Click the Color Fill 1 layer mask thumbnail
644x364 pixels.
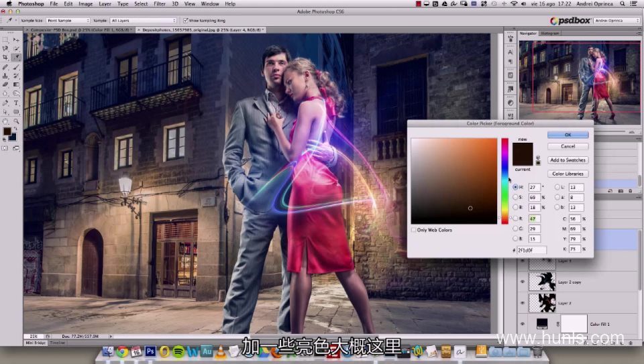pos(574,324)
